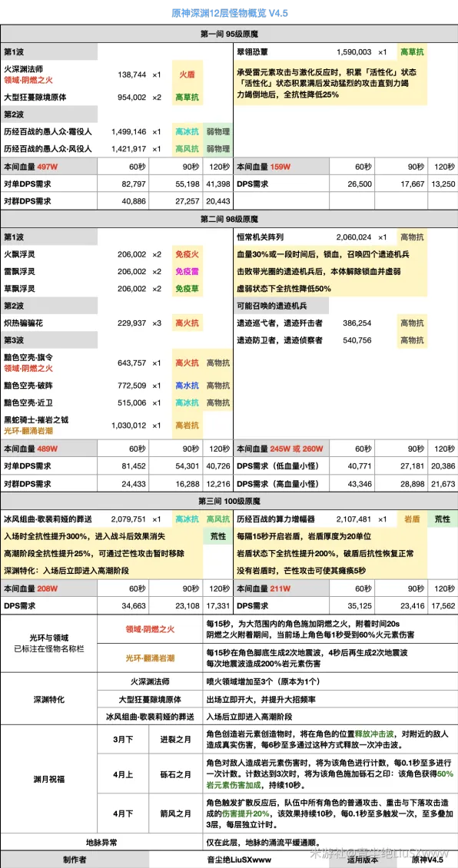This screenshot has height=868, width=458.
Task: Select the HP value 2,107,481
Action: click(353, 519)
